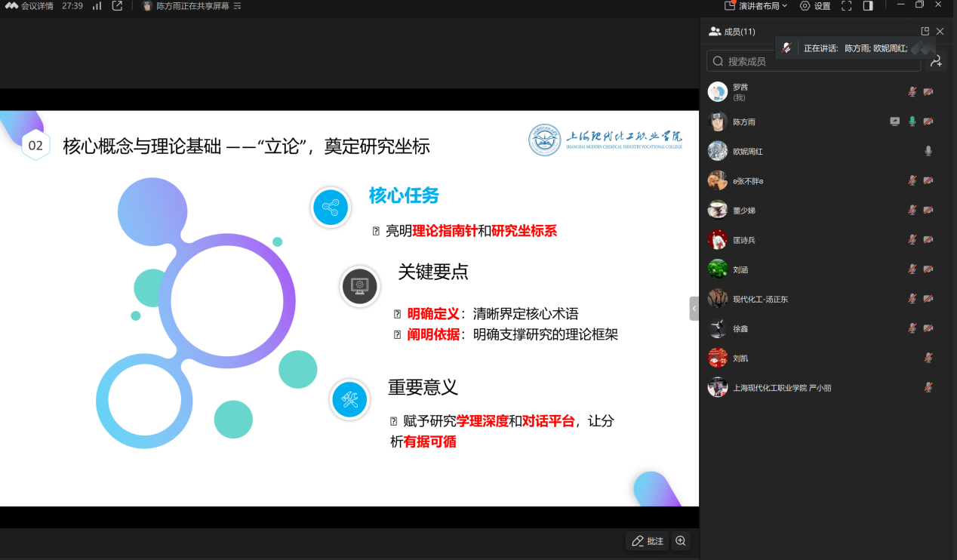Click 陈方雨's green microphone icon
Viewport: 957px width, 560px height.
pos(912,122)
